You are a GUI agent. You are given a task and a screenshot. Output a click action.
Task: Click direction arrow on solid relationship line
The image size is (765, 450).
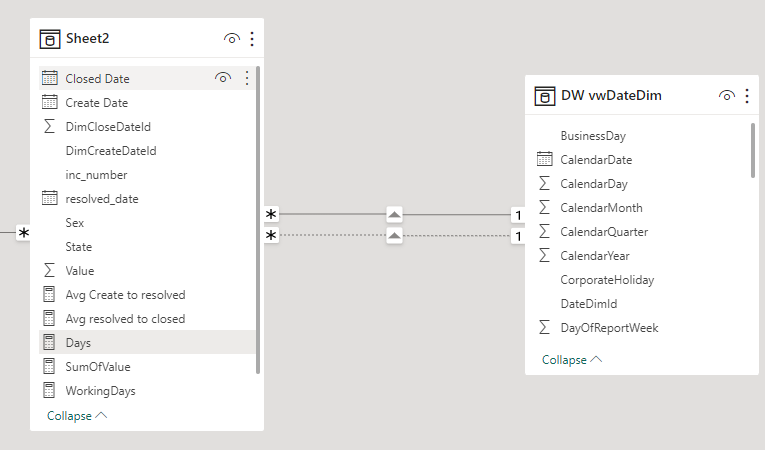394,214
